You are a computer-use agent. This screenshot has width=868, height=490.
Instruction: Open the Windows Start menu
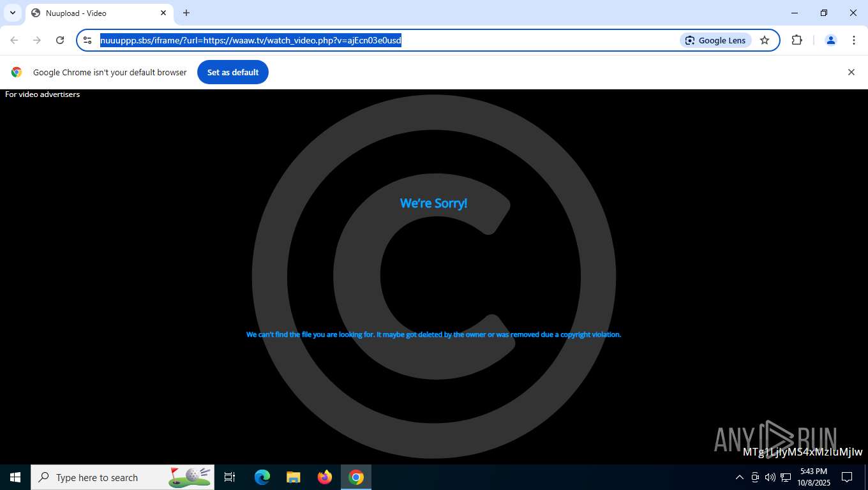tap(15, 477)
